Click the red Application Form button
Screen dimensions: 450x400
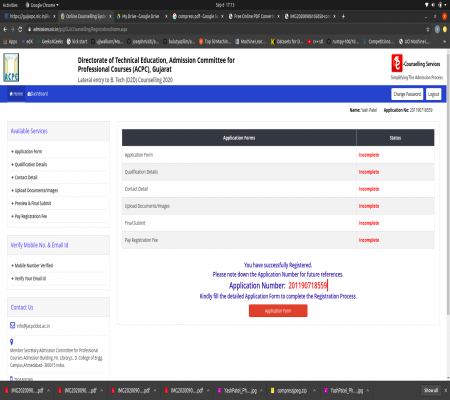278,311
